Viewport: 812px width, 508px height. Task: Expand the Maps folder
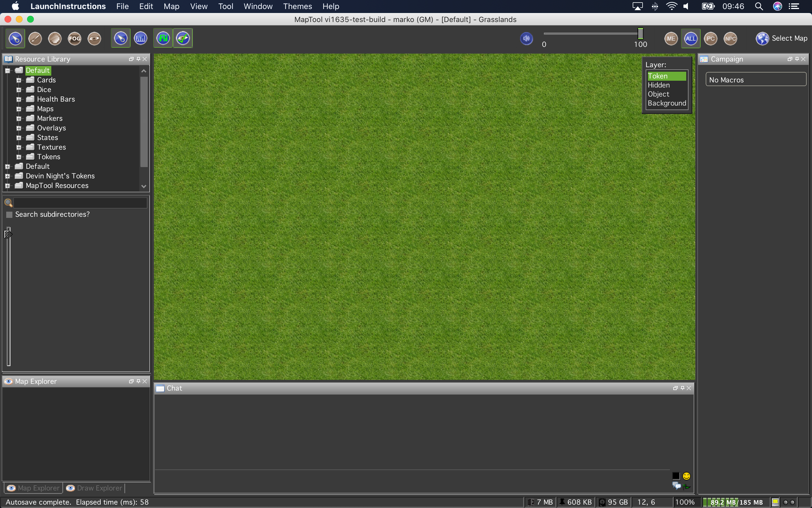[x=19, y=109]
